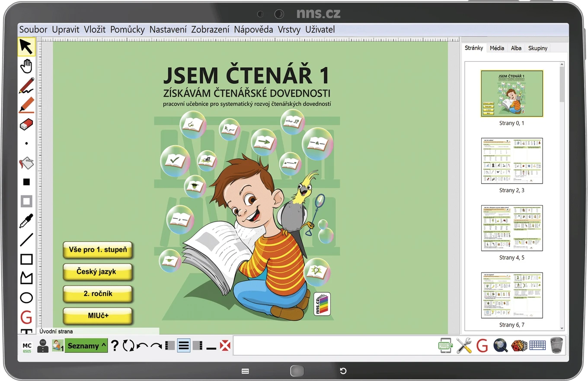Choose the pencil drawing tool
The image size is (588, 381).
coord(26,86)
